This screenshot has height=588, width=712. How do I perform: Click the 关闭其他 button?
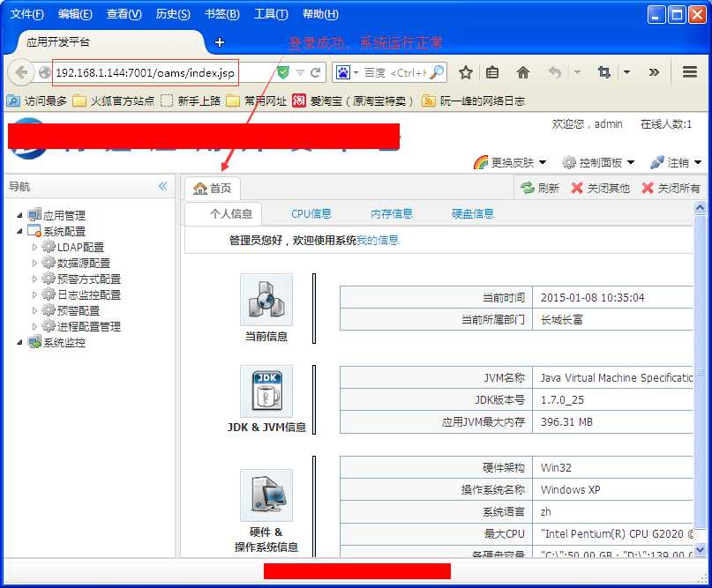[x=600, y=188]
